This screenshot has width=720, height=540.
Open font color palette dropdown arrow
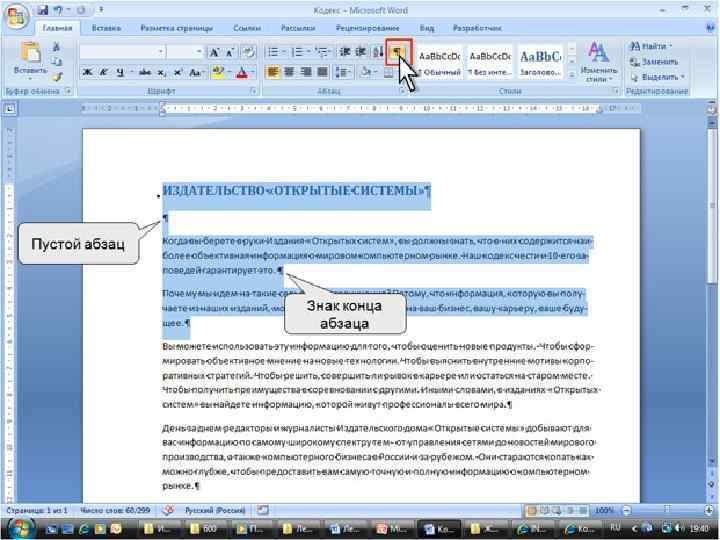(x=252, y=73)
